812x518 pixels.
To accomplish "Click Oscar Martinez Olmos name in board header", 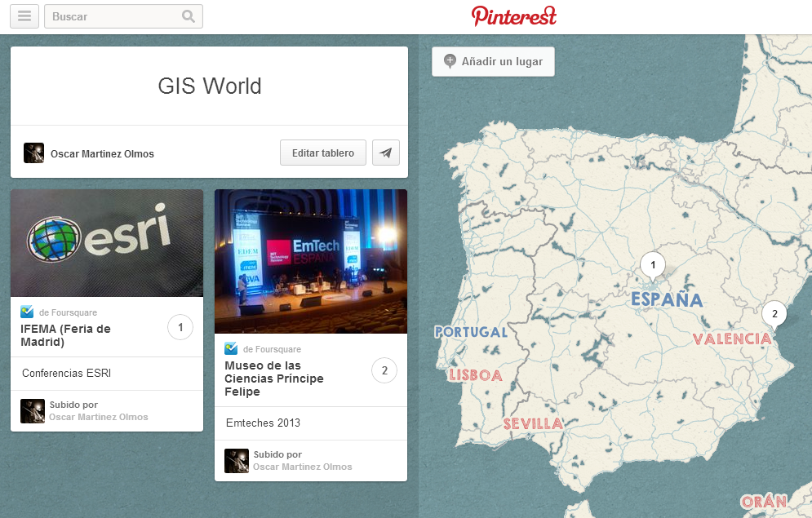I will pyautogui.click(x=102, y=153).
